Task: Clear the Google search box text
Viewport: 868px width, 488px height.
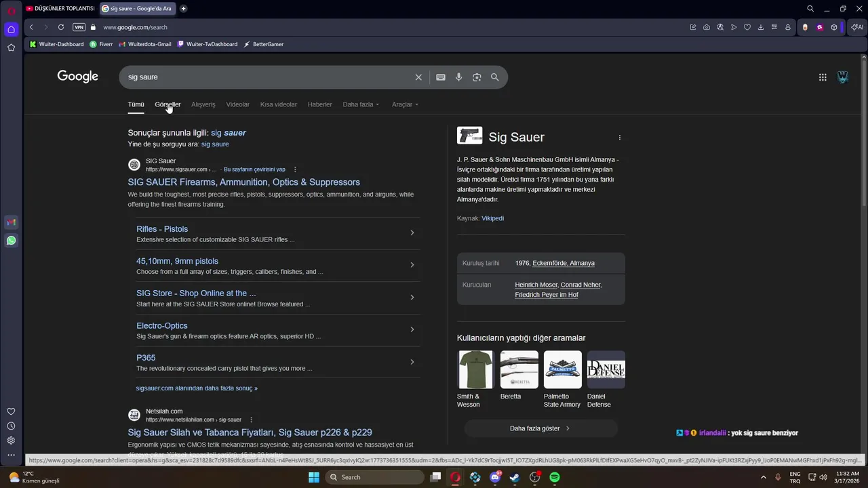Action: pyautogui.click(x=418, y=77)
